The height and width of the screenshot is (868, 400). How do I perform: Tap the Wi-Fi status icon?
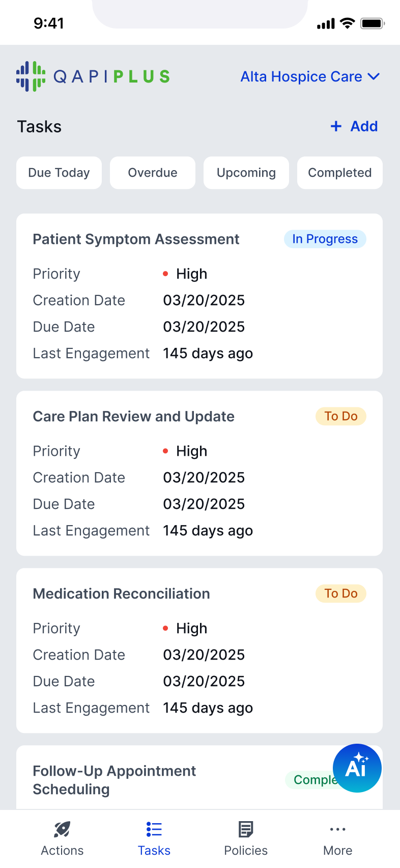(348, 23)
